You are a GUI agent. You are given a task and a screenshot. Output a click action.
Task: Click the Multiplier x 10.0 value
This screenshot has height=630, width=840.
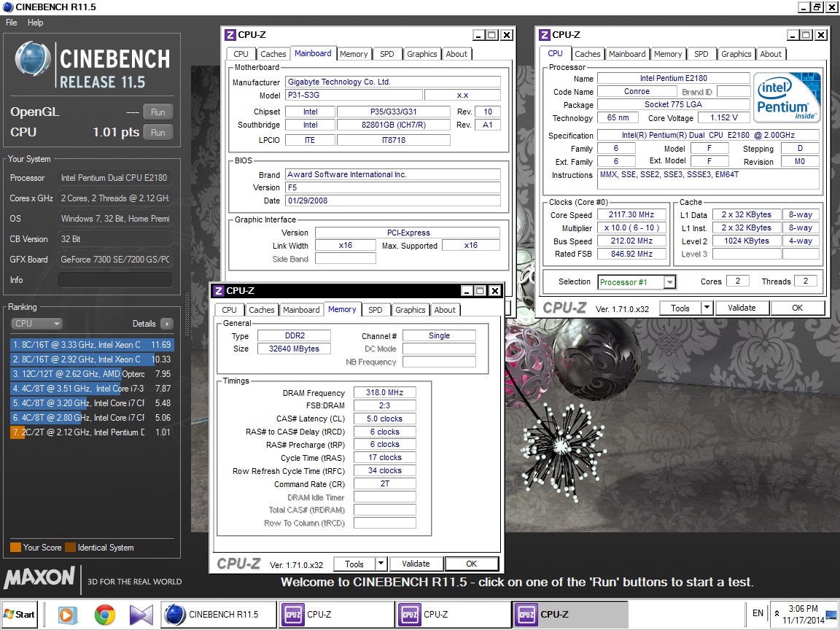coord(631,227)
